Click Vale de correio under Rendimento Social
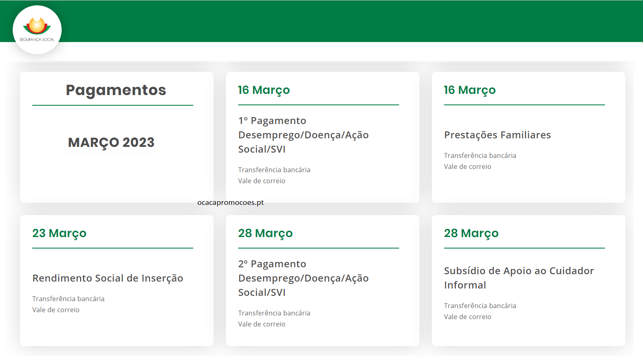Viewport: 643px width, 364px height. point(56,310)
